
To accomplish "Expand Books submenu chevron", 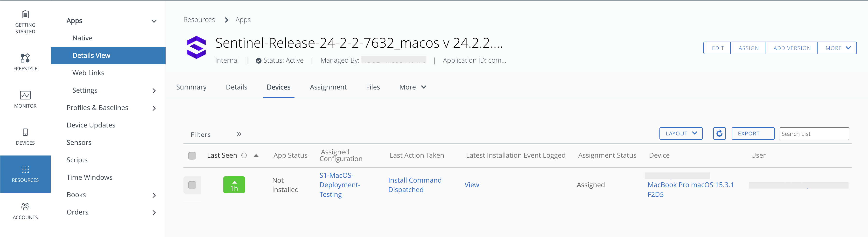I will [154, 195].
